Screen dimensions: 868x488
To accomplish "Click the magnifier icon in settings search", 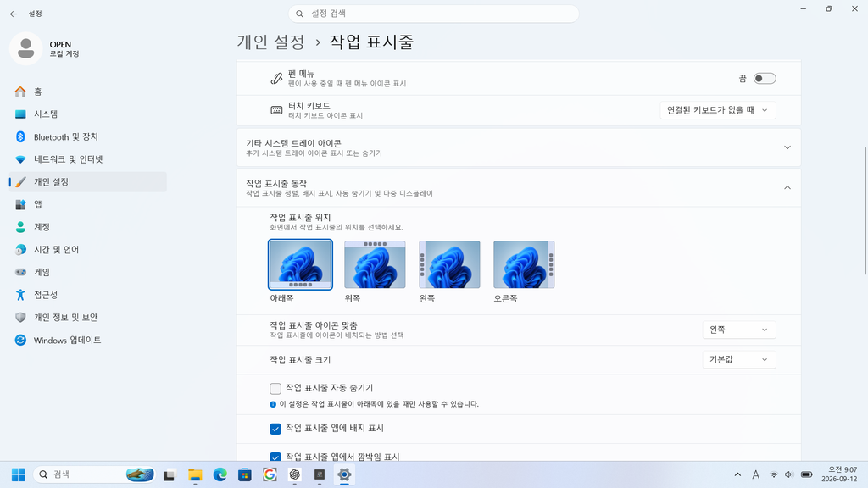I will [x=299, y=14].
